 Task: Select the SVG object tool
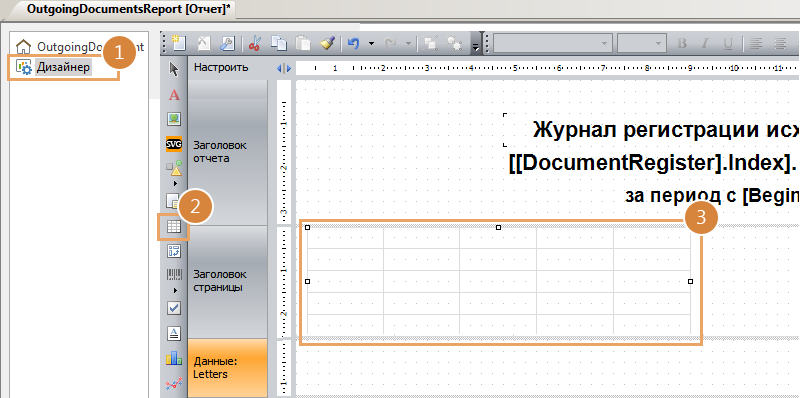[174, 144]
